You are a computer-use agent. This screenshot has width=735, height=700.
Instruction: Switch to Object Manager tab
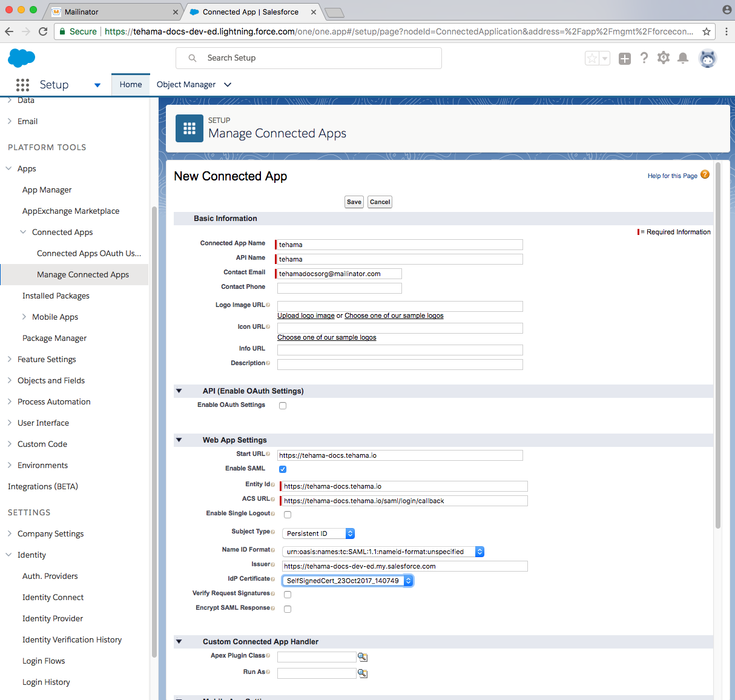click(x=186, y=85)
